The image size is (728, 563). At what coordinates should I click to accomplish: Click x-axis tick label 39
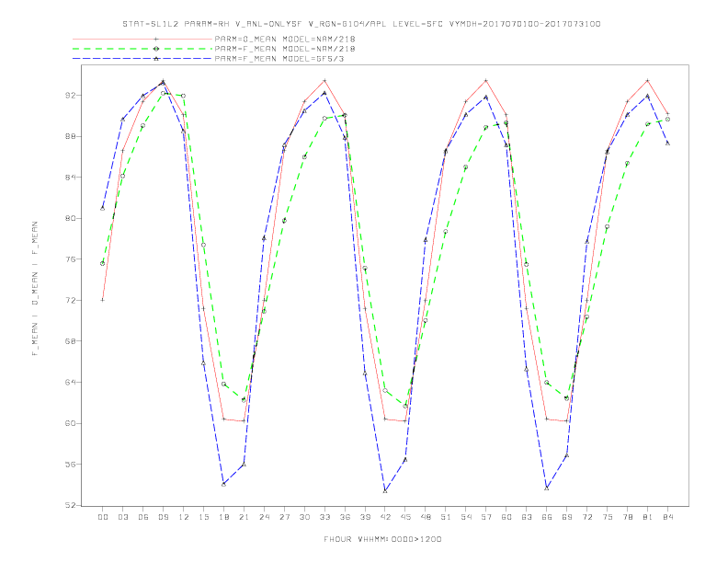coord(366,517)
